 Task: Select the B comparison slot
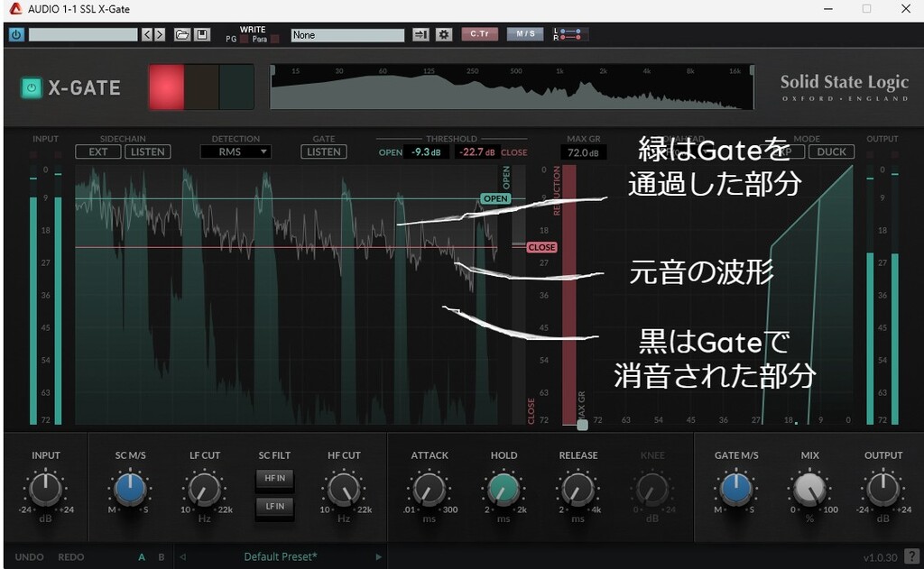(x=161, y=556)
